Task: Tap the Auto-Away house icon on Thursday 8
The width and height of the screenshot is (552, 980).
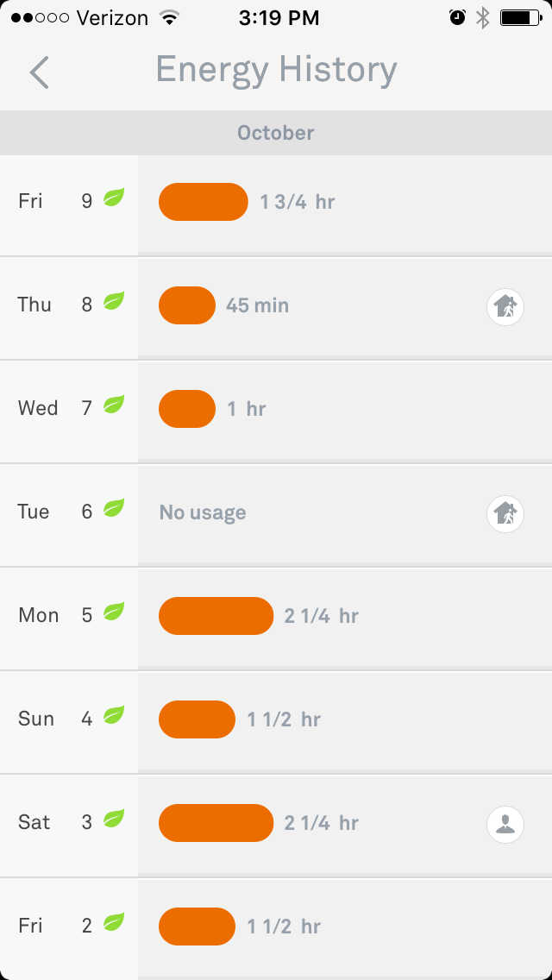Action: 505,306
